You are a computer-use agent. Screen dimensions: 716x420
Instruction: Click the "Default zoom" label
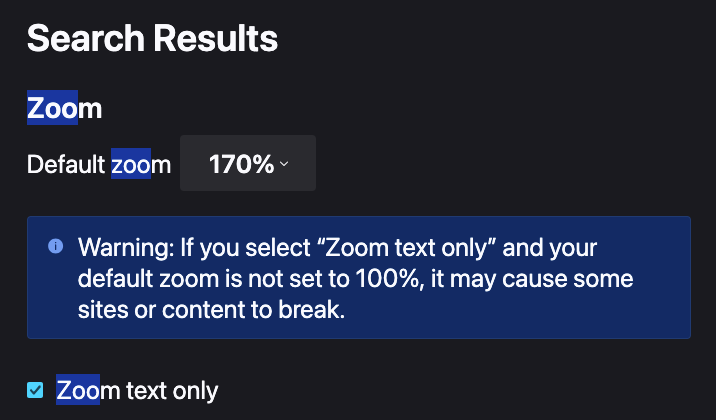[x=99, y=164]
